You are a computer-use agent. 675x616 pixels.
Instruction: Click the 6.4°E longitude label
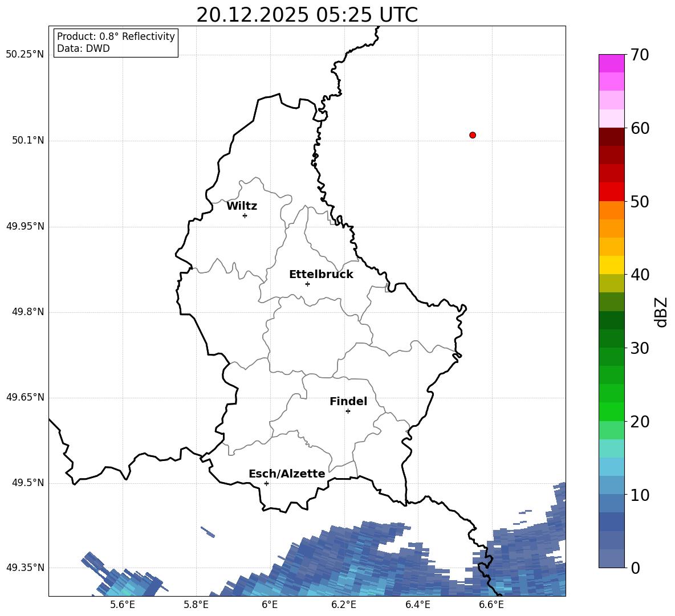click(x=417, y=605)
